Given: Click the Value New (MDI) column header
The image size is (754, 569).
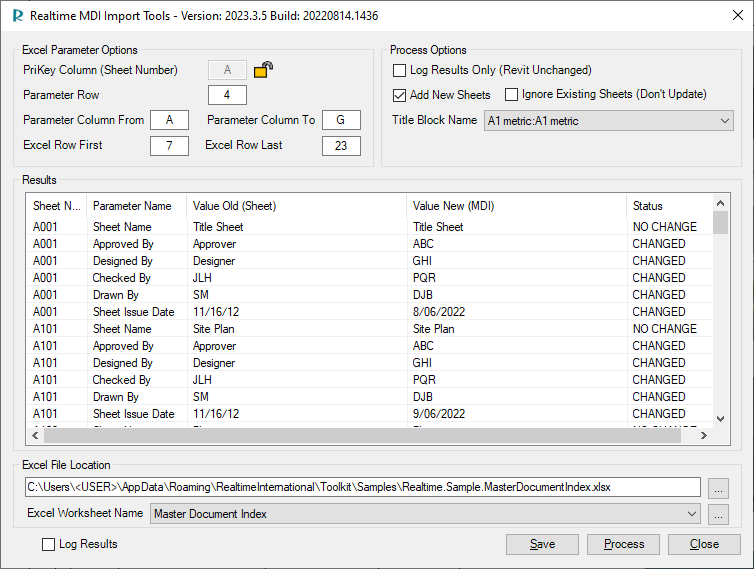Looking at the screenshot, I should point(516,206).
